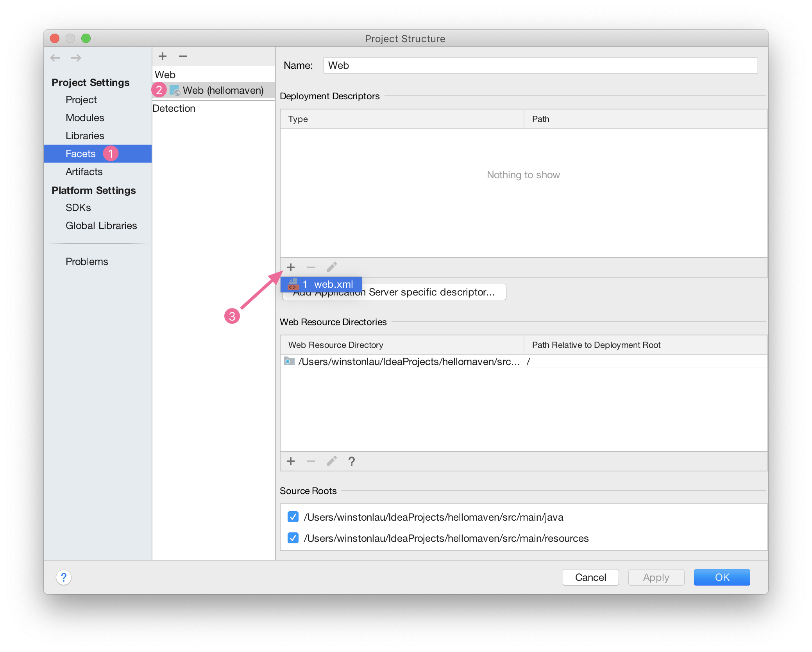812x652 pixels.
Task: Click the Cancel button
Action: click(590, 577)
